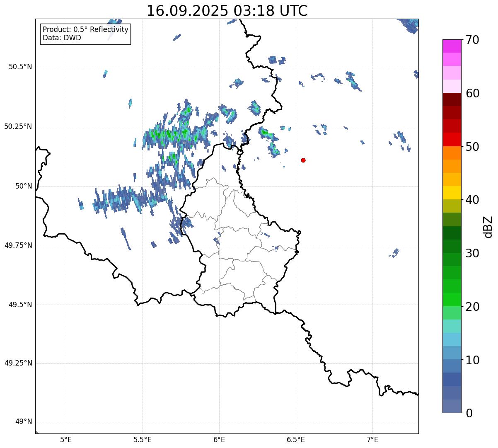Click the latitude label 50.5°N
Viewport: 498px width, 448px height.
(x=20, y=67)
